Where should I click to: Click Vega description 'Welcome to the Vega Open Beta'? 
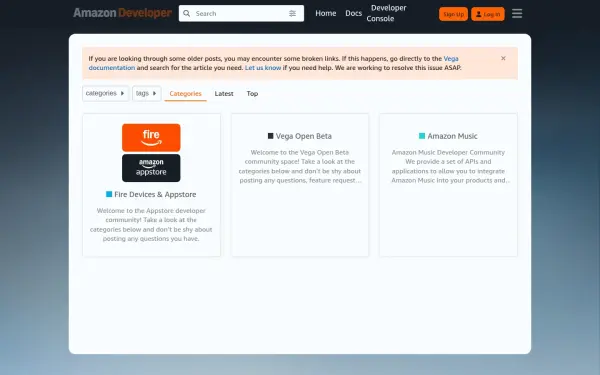(300, 152)
